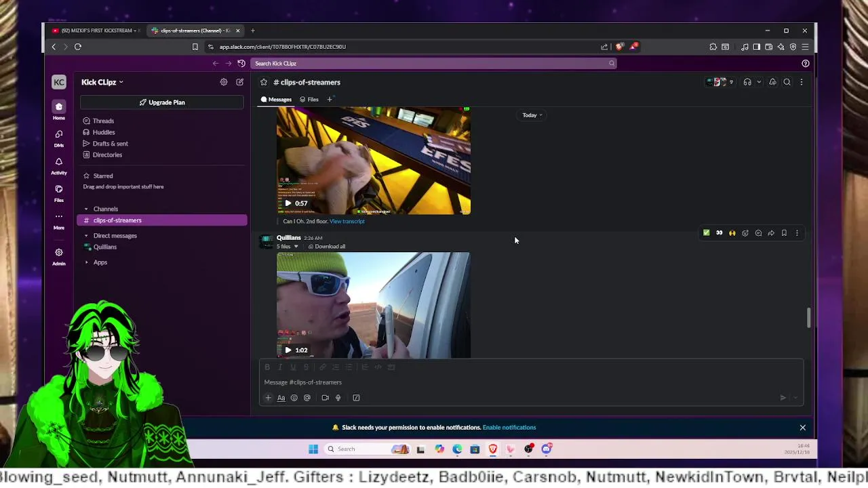Open channel notification settings bell
The height and width of the screenshot is (488, 868).
(772, 82)
